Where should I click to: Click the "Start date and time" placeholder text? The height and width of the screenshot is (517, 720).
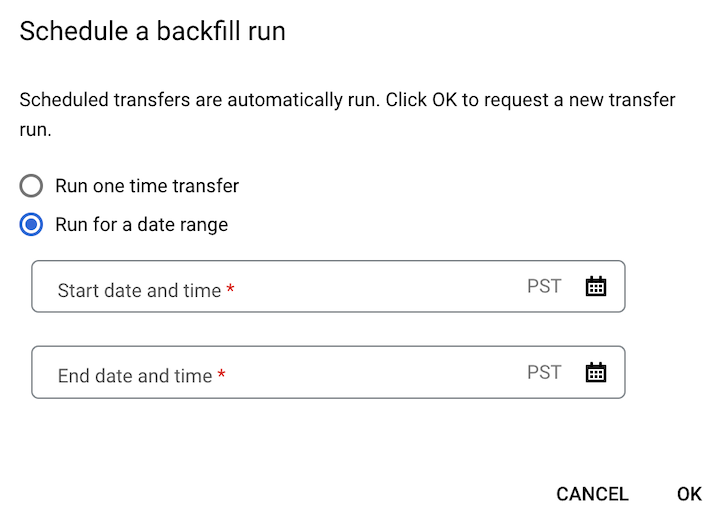click(139, 291)
